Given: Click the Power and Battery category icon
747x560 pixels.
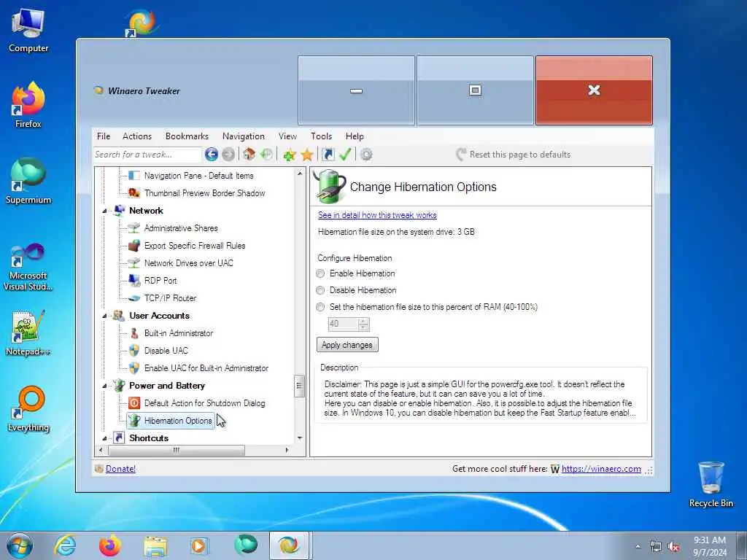Looking at the screenshot, I should pyautogui.click(x=119, y=386).
